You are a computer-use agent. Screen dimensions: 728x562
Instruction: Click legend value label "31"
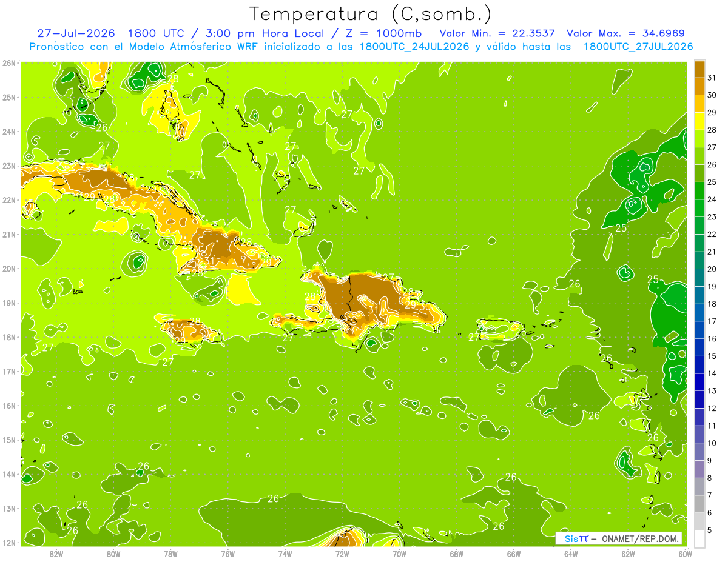[712, 78]
